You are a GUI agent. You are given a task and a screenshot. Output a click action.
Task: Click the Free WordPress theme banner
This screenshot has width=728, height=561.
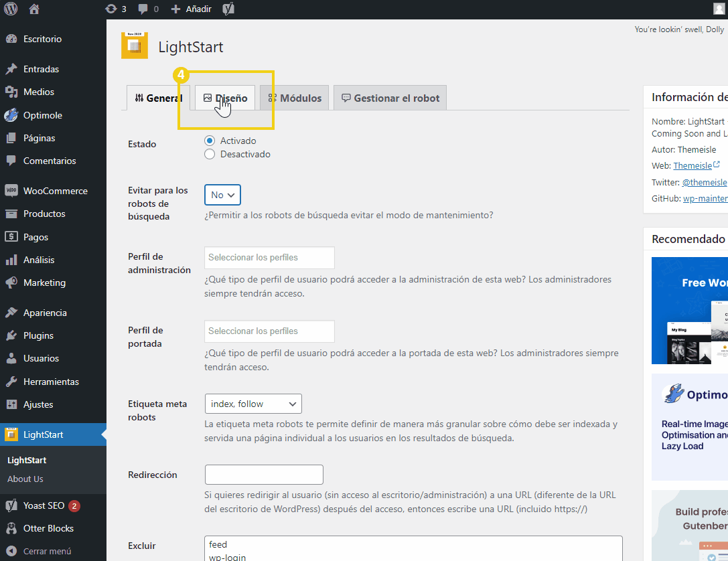coord(689,311)
